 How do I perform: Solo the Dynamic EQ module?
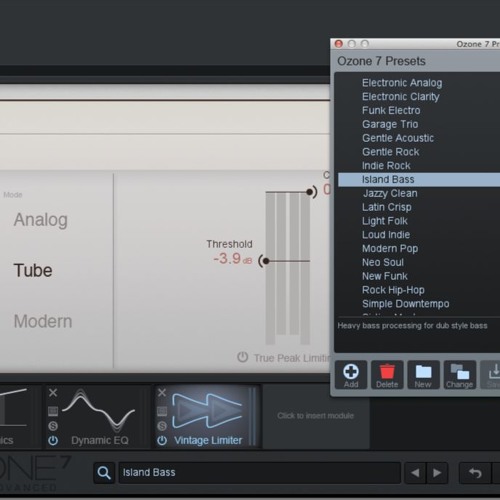click(53, 426)
